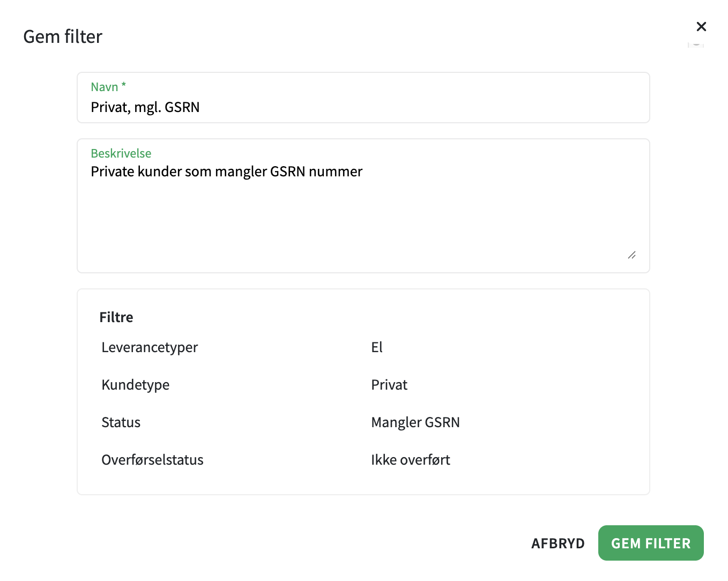Screen dimensions: 728x581
Task: Select the text 'Privat, mgl. GSRN'
Action: [x=145, y=107]
